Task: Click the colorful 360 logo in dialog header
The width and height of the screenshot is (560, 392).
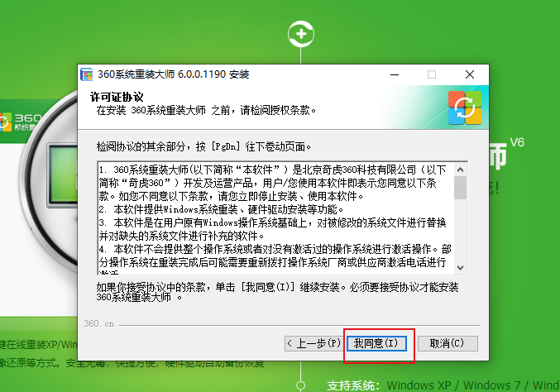Action: point(465,108)
